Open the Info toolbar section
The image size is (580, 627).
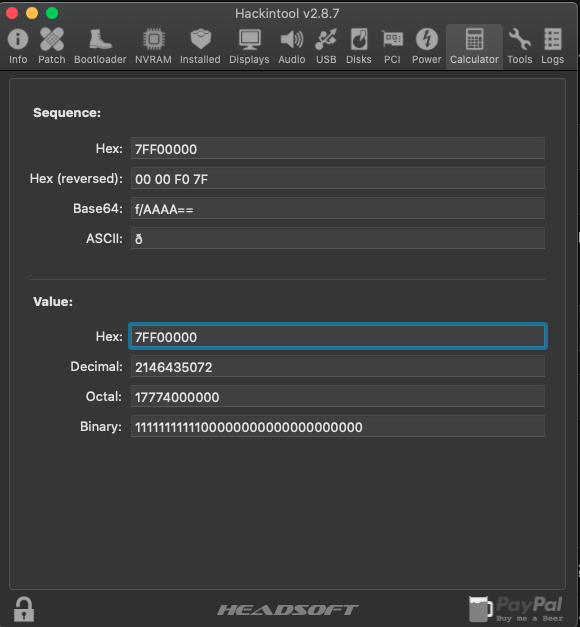[18, 46]
